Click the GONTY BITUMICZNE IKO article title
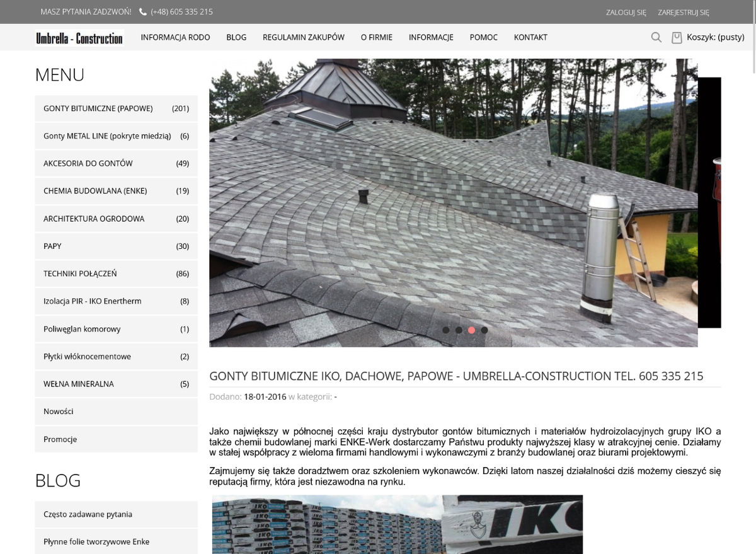 [456, 376]
